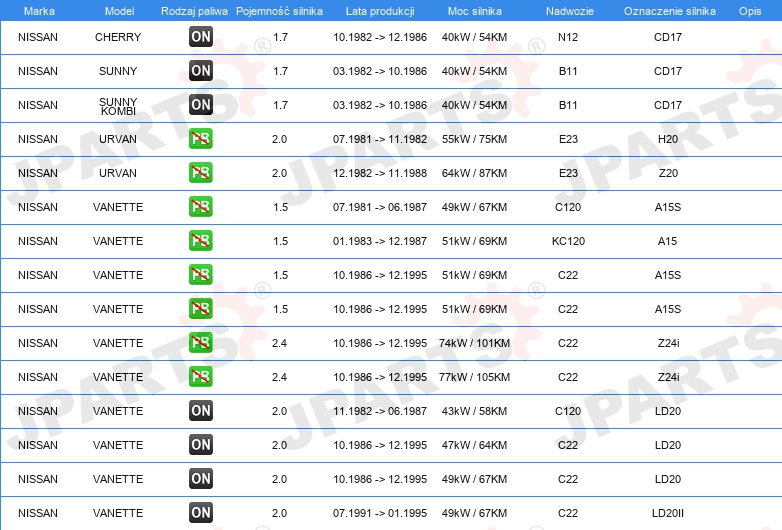The height and width of the screenshot is (530, 782).
Task: Select the PB petrol icon for URVAN H20
Action: coord(200,139)
